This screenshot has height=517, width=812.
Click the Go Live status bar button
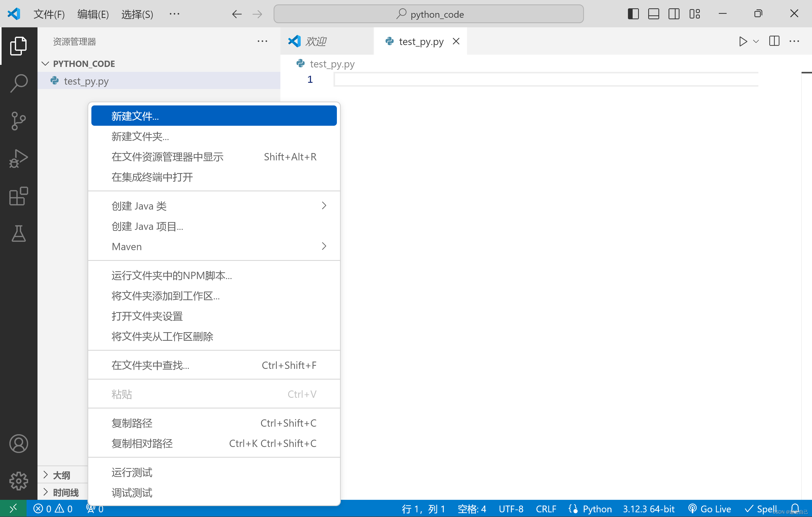pyautogui.click(x=709, y=509)
